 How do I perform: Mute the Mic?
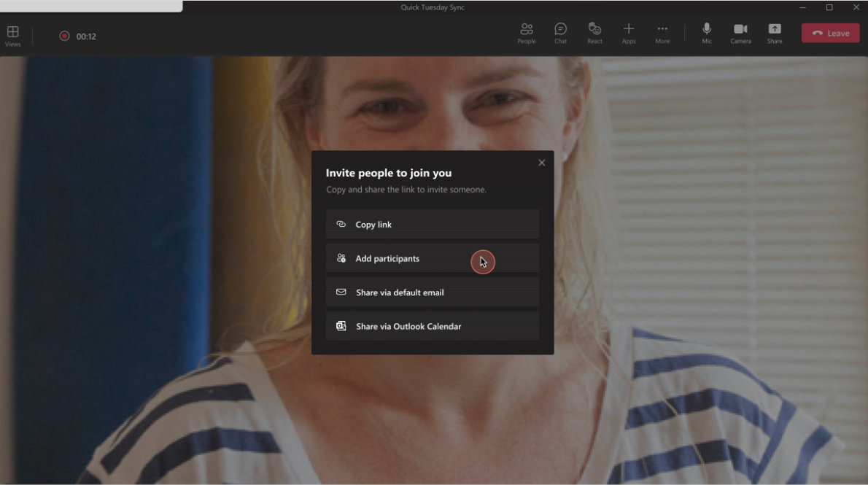click(x=707, y=34)
